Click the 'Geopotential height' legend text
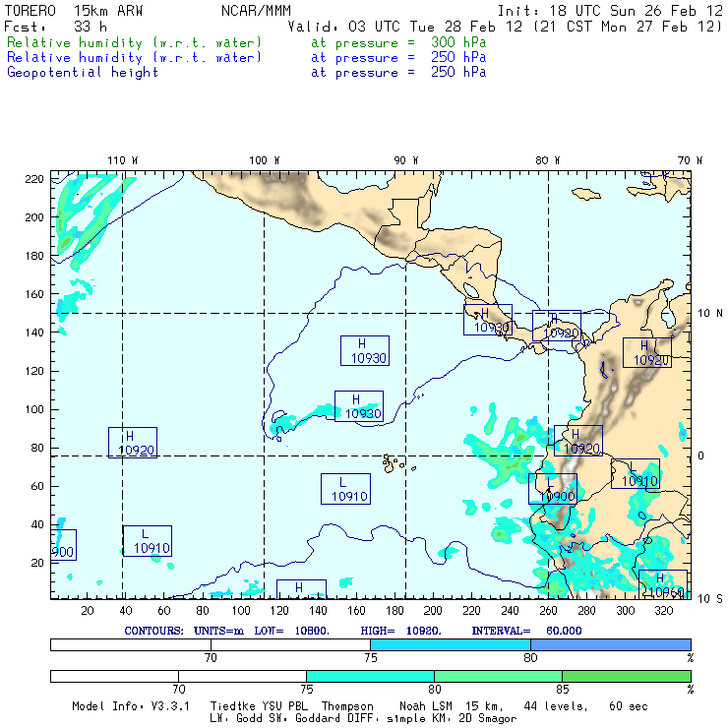 (x=83, y=73)
